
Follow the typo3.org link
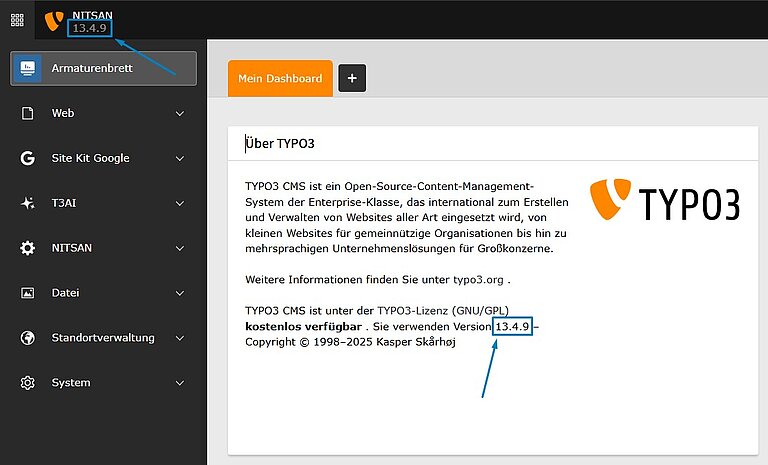pyautogui.click(x=478, y=280)
